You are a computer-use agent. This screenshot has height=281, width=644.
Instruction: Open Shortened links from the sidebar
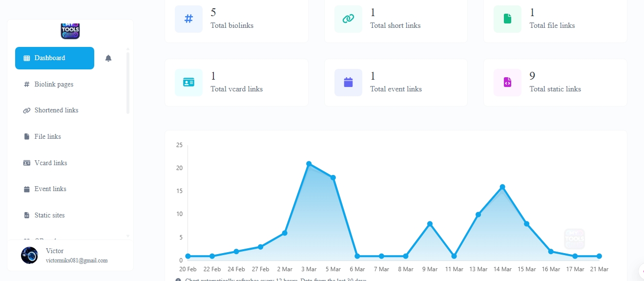[56, 110]
